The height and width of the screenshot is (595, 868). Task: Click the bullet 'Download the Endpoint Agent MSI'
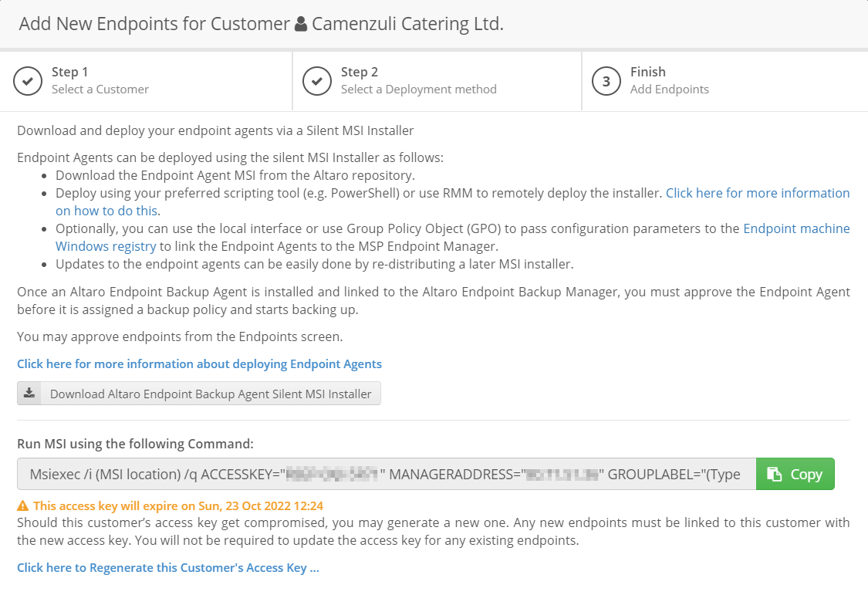pos(235,175)
